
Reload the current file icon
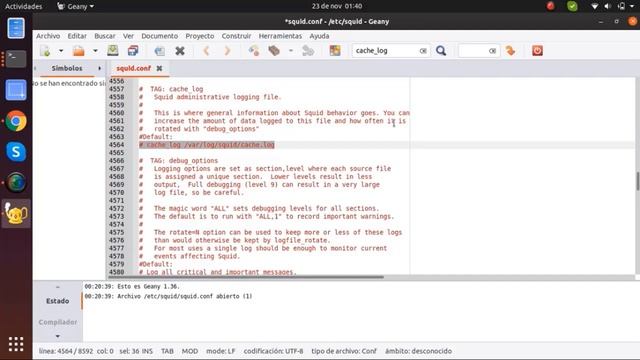point(160,51)
